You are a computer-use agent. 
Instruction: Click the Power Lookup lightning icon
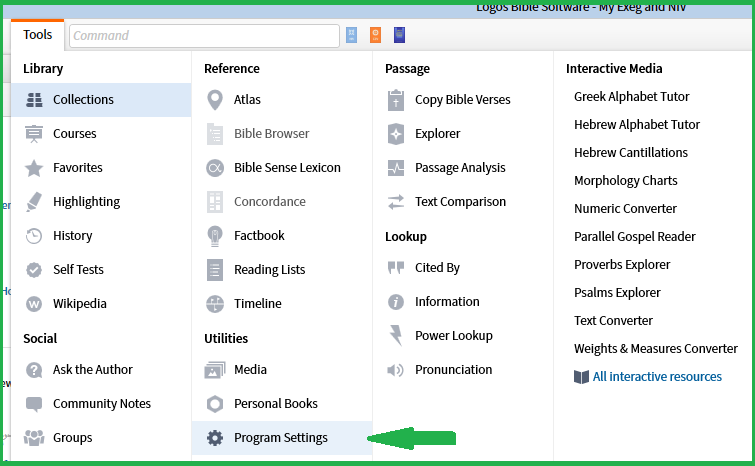396,336
